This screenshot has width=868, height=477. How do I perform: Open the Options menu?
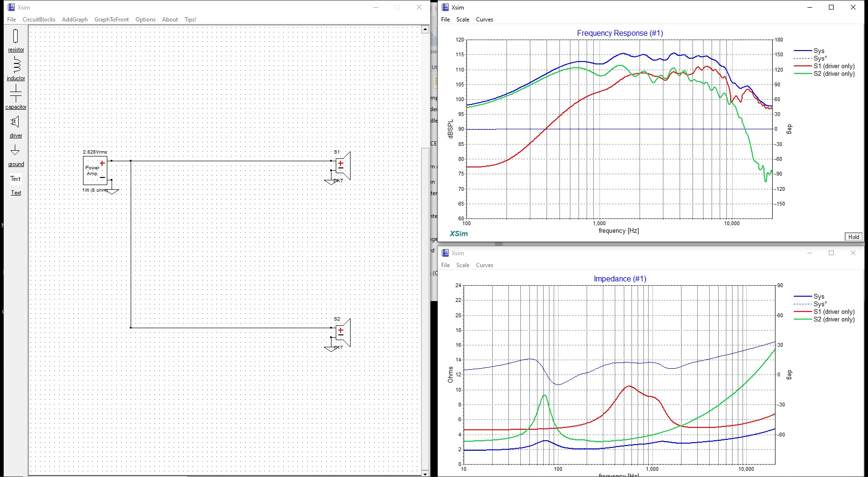coord(145,20)
